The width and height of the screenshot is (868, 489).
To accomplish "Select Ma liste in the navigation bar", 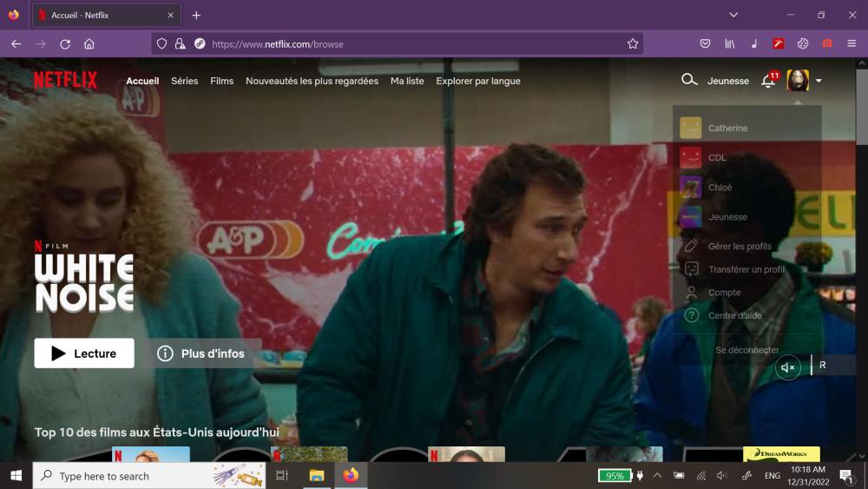I will pos(407,81).
